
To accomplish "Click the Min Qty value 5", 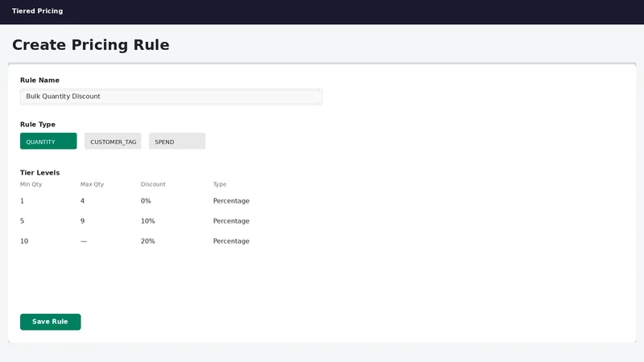I will coord(23,220).
